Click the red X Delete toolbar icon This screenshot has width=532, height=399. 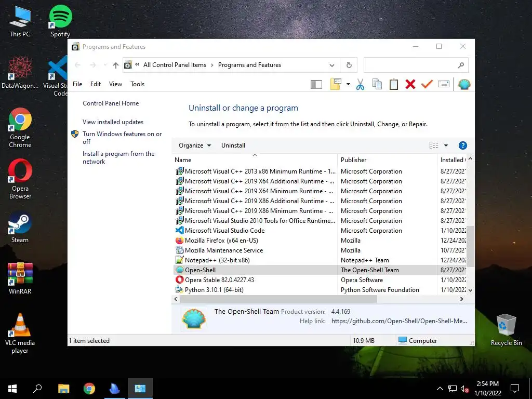[410, 84]
